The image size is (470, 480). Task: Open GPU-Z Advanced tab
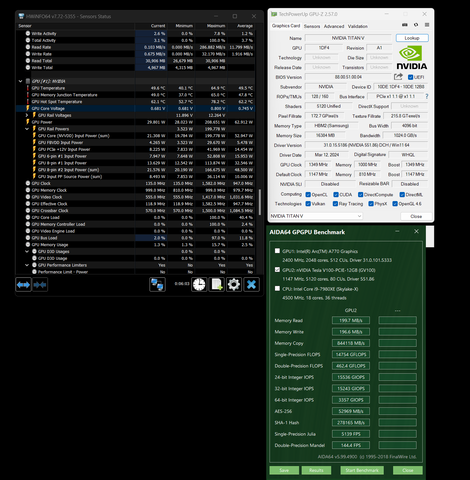point(334,26)
